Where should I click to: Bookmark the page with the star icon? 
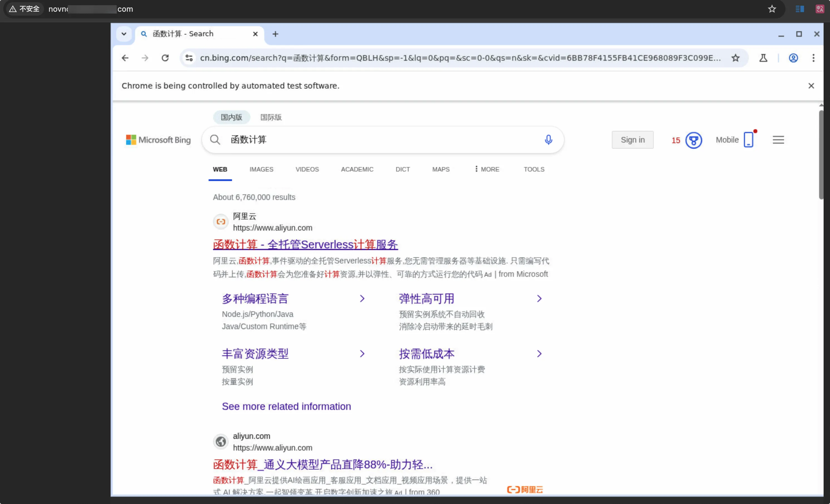click(736, 58)
